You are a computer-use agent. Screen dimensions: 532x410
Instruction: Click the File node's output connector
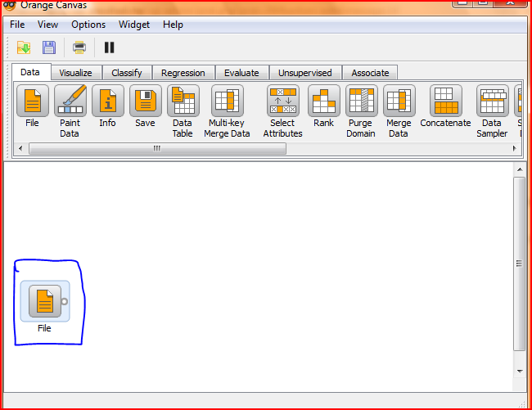tap(64, 301)
